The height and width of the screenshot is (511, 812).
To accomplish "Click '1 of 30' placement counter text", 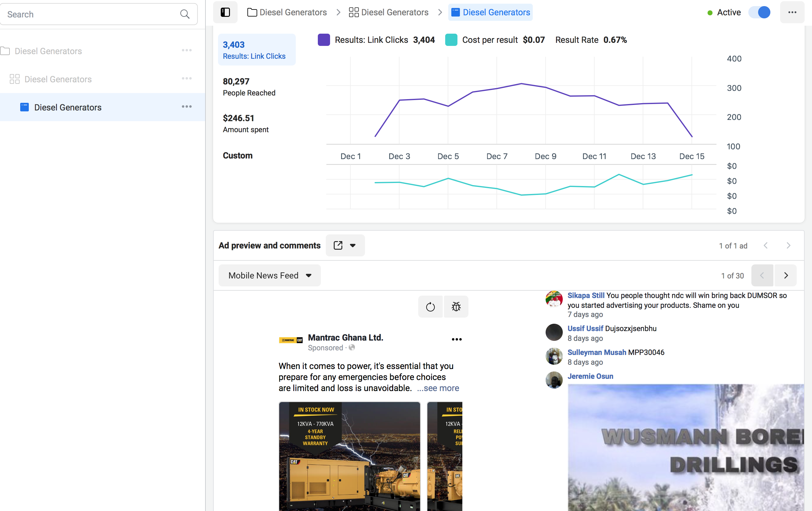I will 732,275.
